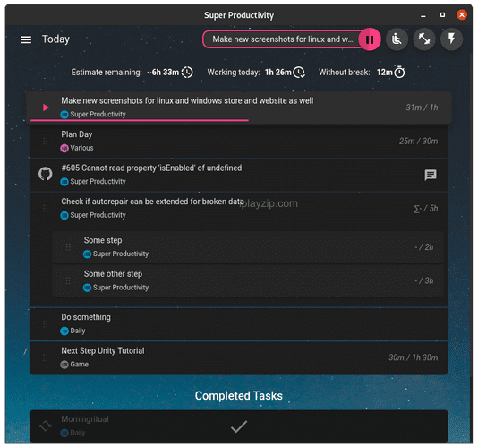Click the pink play arrow on the active task
478x448 pixels.
(x=46, y=108)
